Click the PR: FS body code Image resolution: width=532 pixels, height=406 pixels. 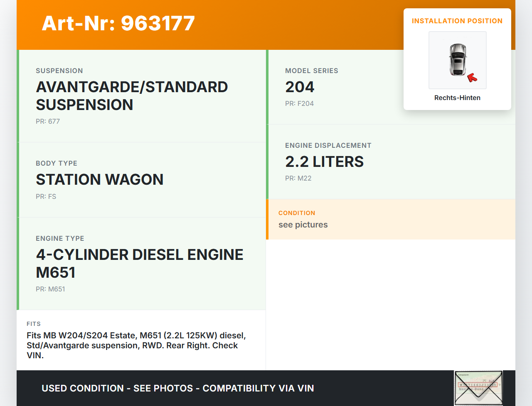click(x=46, y=197)
